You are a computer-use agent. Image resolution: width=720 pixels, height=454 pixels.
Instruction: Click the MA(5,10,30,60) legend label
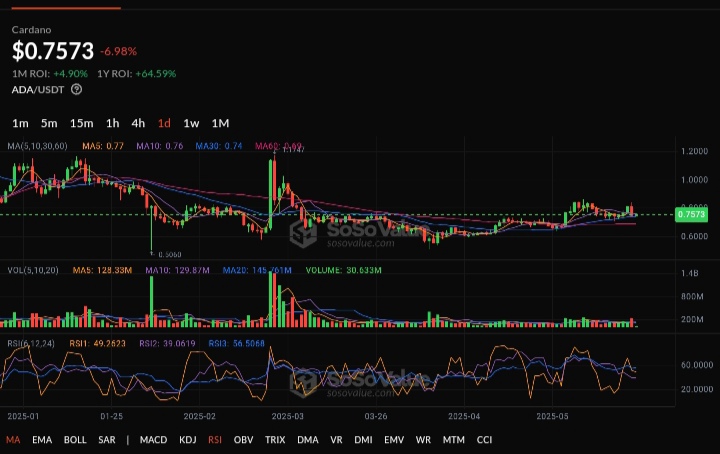point(37,146)
